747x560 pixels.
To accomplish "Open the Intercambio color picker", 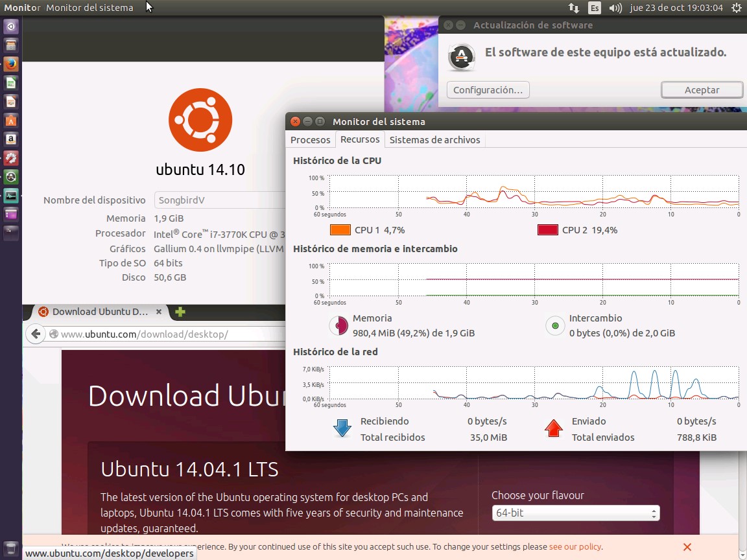I will tap(555, 326).
